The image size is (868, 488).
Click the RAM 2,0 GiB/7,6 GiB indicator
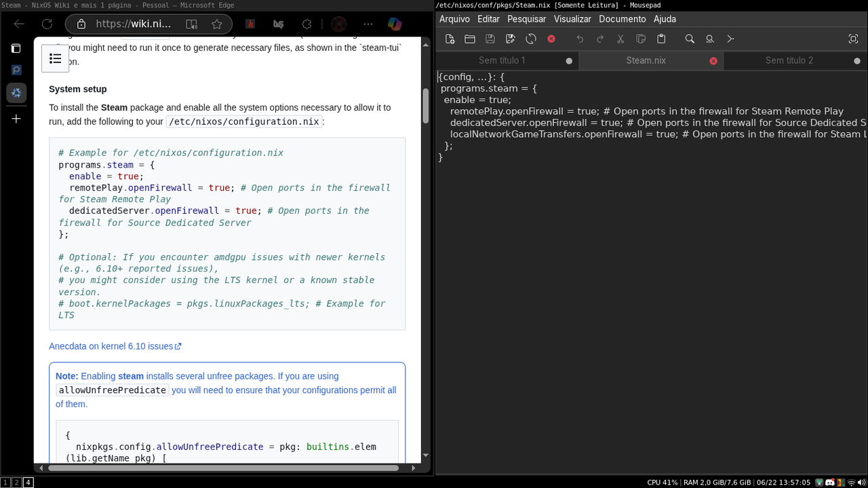click(717, 483)
